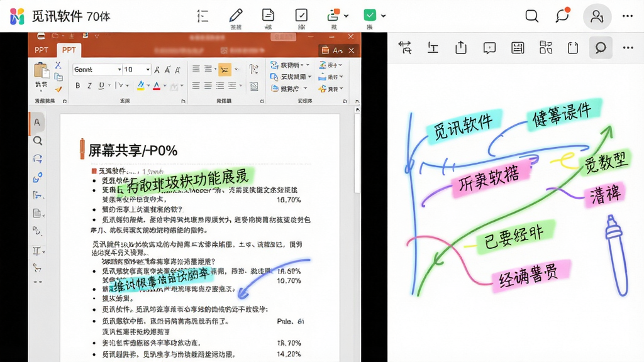The image size is (644, 362).
Task: Open the third drawing group menu with document icon
Action: click(x=289, y=89)
